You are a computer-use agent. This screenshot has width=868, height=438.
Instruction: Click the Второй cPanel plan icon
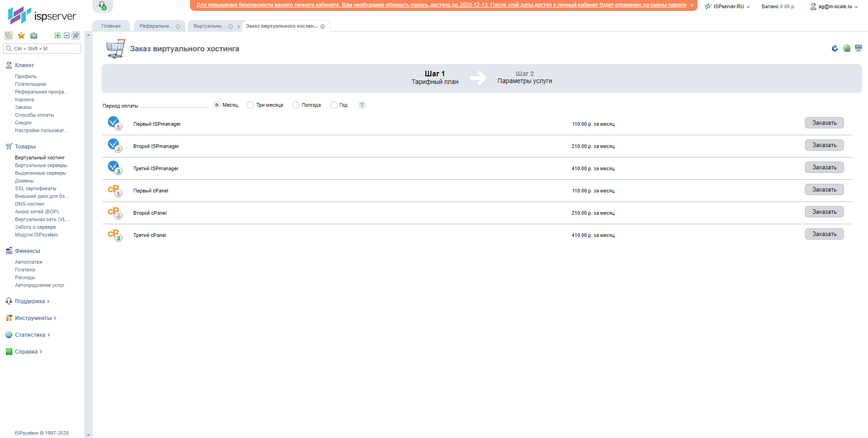click(x=115, y=212)
